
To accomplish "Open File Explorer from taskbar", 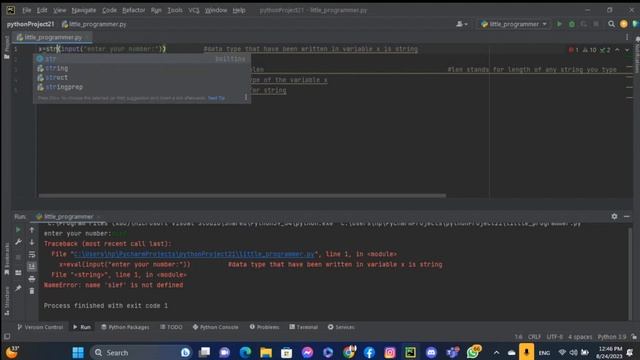I will click(x=266, y=352).
